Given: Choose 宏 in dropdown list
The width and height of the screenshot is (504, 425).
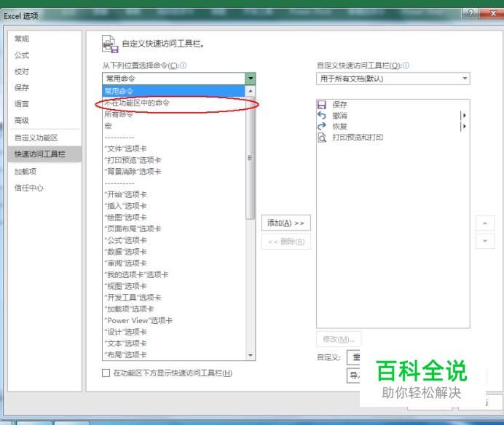Looking at the screenshot, I should click(x=174, y=126).
